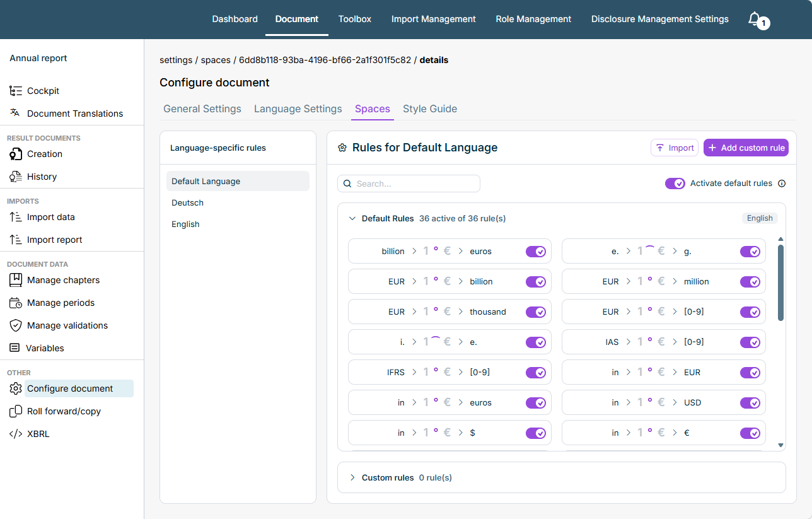Select English in language-specific rules

[238, 224]
